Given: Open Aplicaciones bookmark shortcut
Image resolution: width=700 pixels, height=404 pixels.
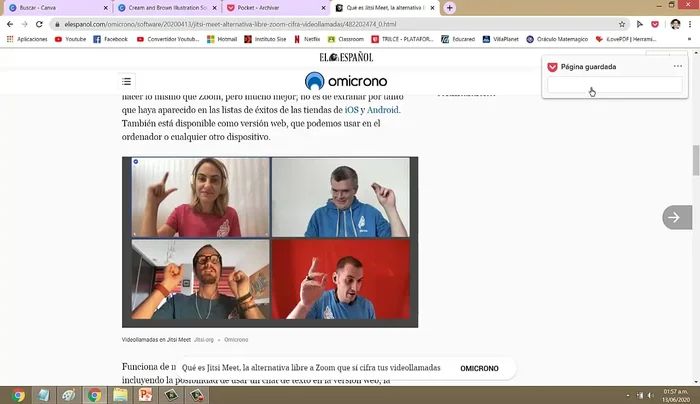Looking at the screenshot, I should pyautogui.click(x=27, y=39).
